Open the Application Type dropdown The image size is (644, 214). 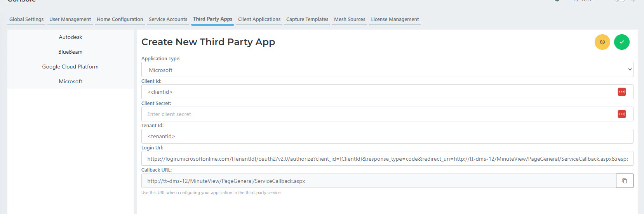pyautogui.click(x=387, y=70)
